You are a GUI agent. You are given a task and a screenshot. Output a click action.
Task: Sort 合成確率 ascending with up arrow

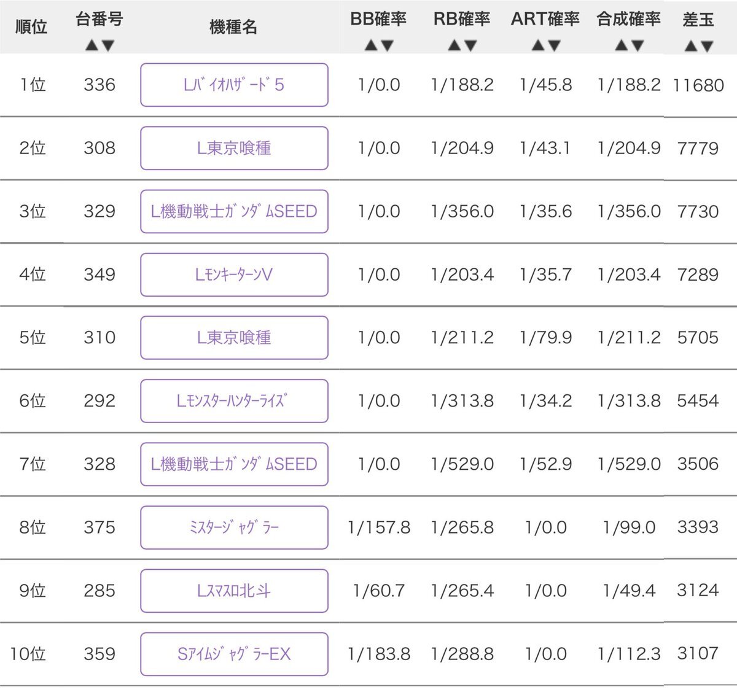click(621, 45)
